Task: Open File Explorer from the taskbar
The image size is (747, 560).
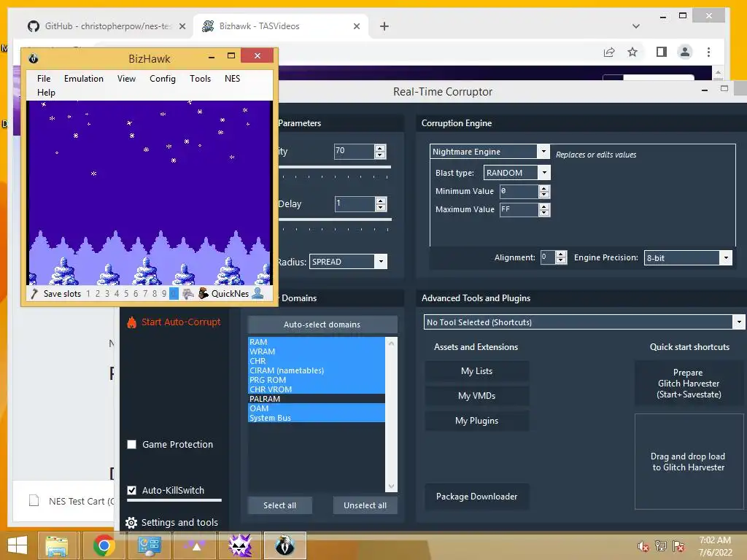Action: 56,545
